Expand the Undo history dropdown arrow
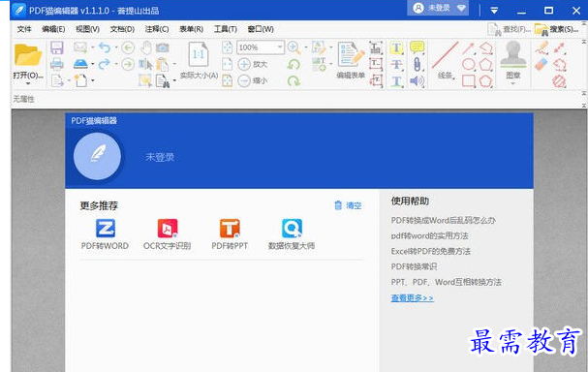 click(x=116, y=47)
